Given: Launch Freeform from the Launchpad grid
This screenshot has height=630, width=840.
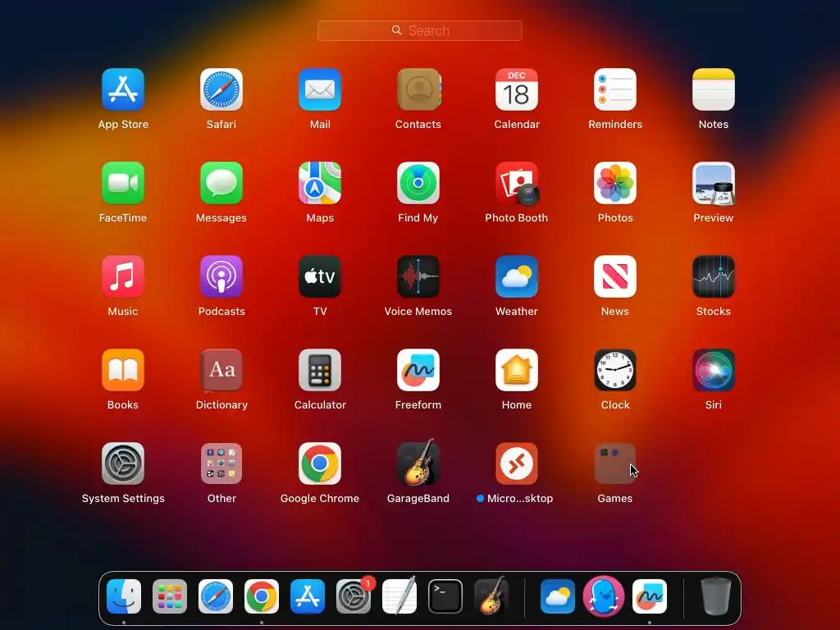Looking at the screenshot, I should click(x=418, y=370).
